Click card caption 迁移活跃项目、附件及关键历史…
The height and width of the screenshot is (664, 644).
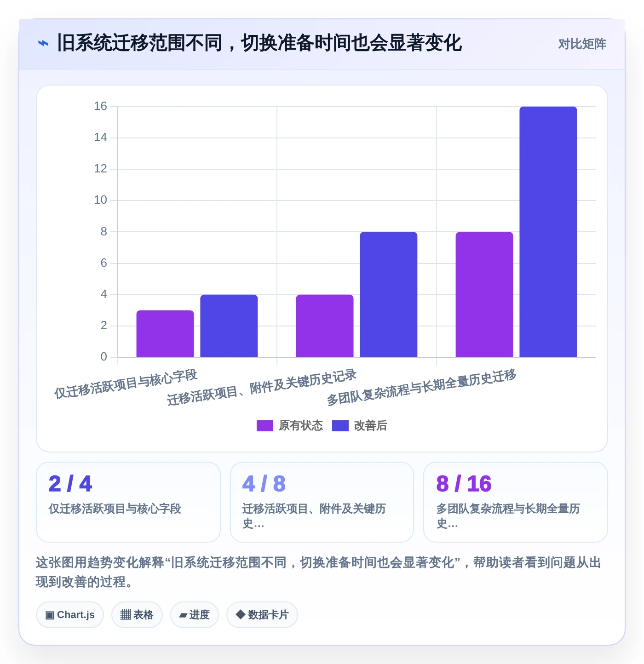pyautogui.click(x=314, y=516)
